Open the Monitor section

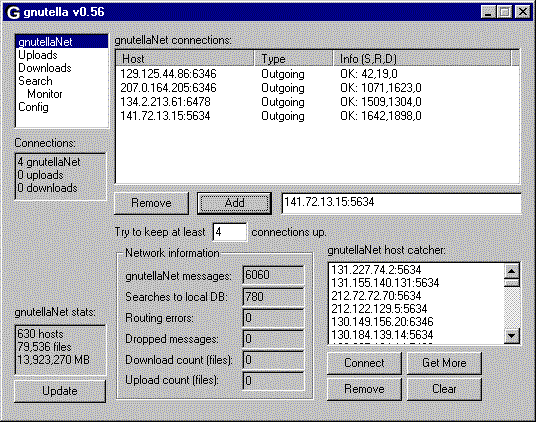point(45,94)
